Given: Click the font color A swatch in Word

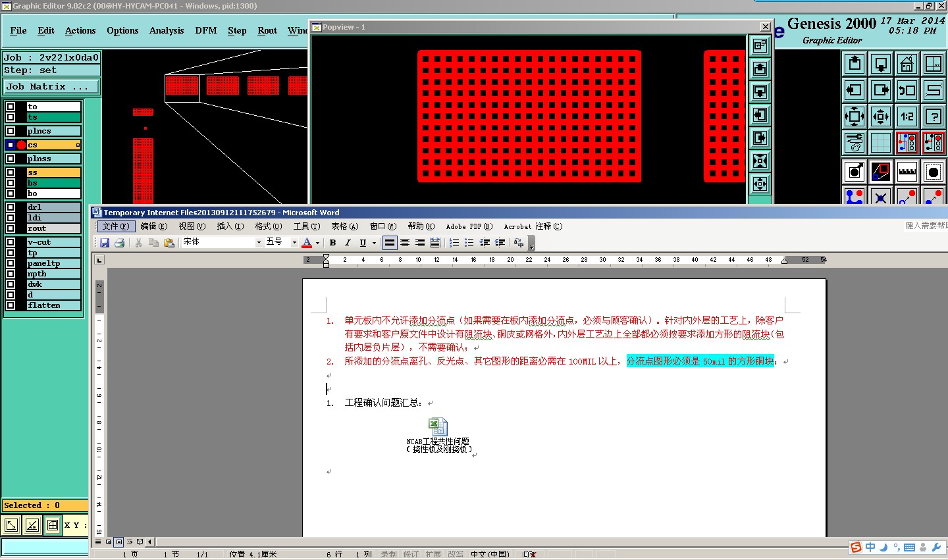Looking at the screenshot, I should pos(307,243).
